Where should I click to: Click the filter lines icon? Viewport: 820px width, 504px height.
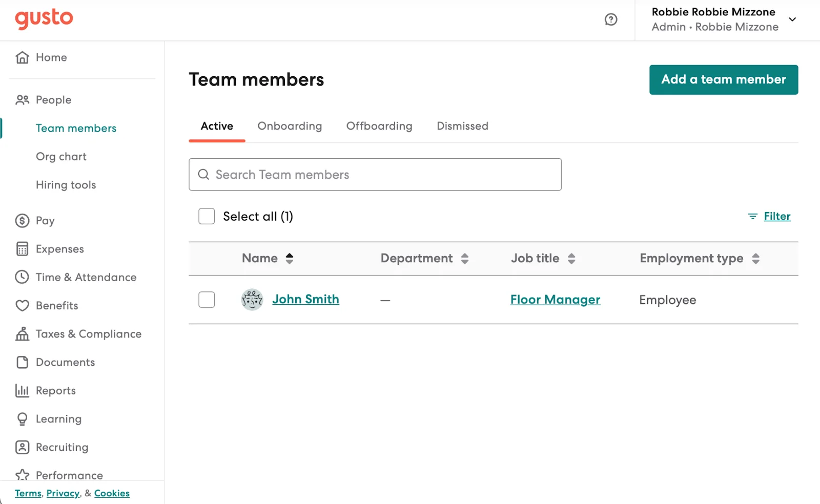752,217
